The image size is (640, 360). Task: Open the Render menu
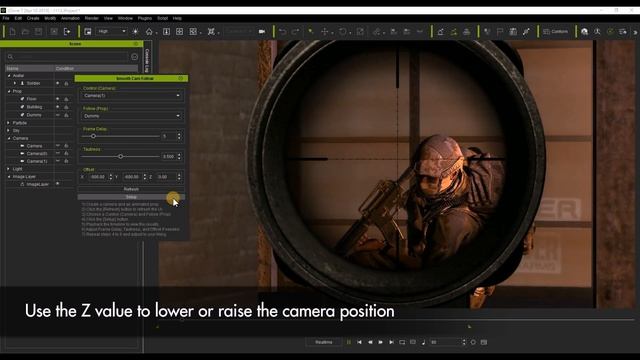point(91,18)
